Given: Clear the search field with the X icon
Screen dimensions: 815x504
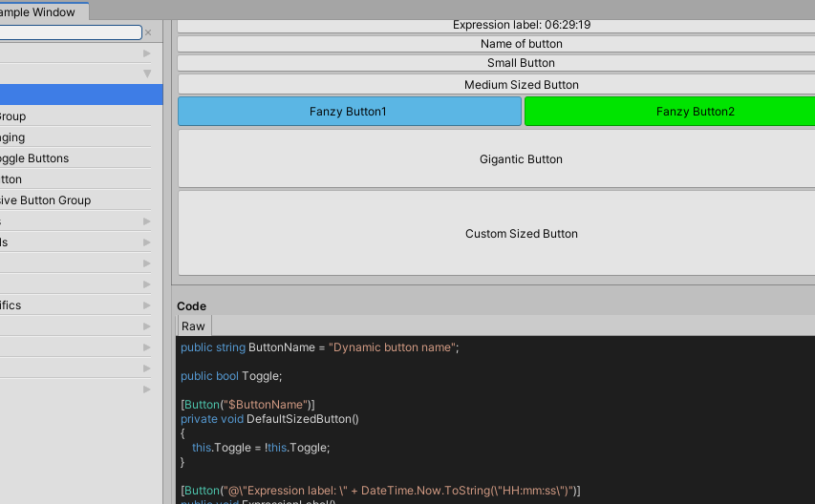Looking at the screenshot, I should [x=148, y=32].
